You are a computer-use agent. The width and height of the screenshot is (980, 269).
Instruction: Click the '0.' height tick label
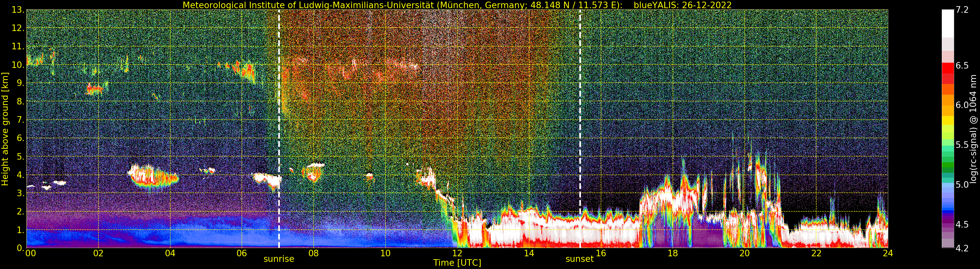[x=21, y=248]
